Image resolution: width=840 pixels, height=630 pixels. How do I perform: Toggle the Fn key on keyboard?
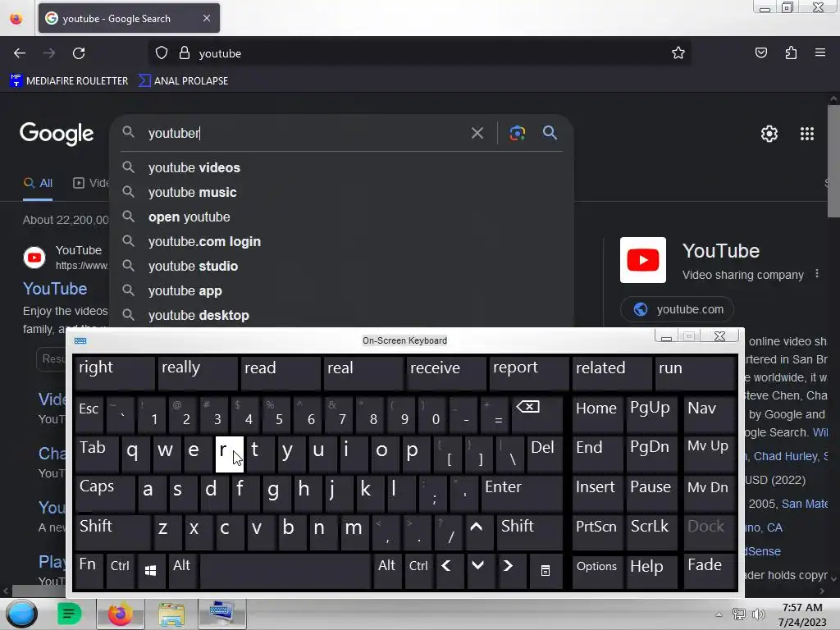pos(89,571)
